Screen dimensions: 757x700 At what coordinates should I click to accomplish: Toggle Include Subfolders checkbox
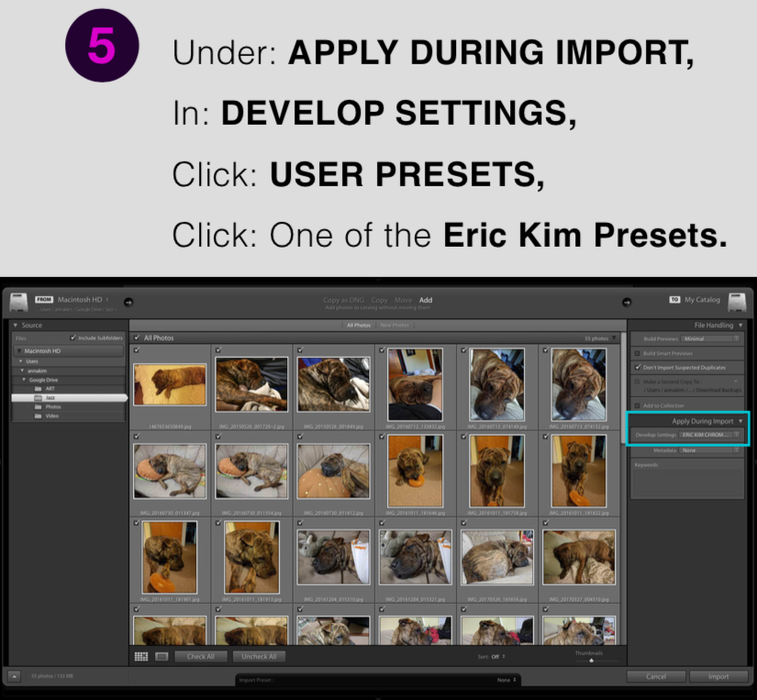click(x=73, y=338)
